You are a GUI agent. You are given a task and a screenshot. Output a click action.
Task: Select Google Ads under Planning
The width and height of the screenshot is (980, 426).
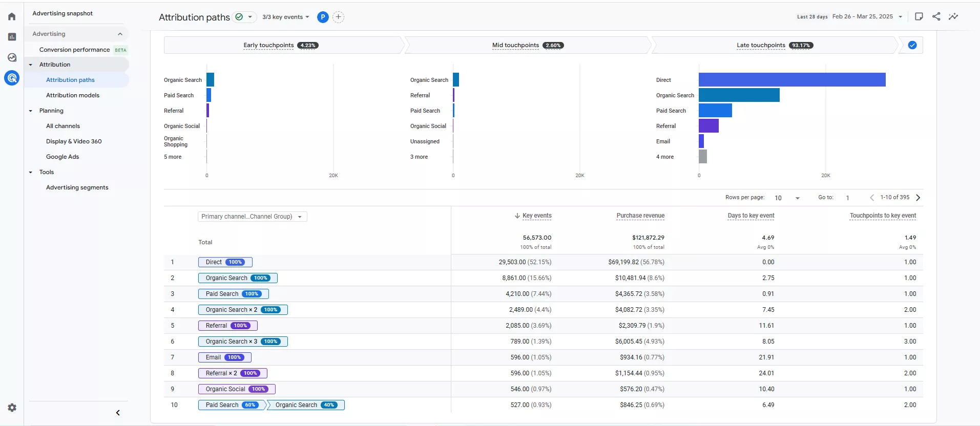tap(62, 157)
